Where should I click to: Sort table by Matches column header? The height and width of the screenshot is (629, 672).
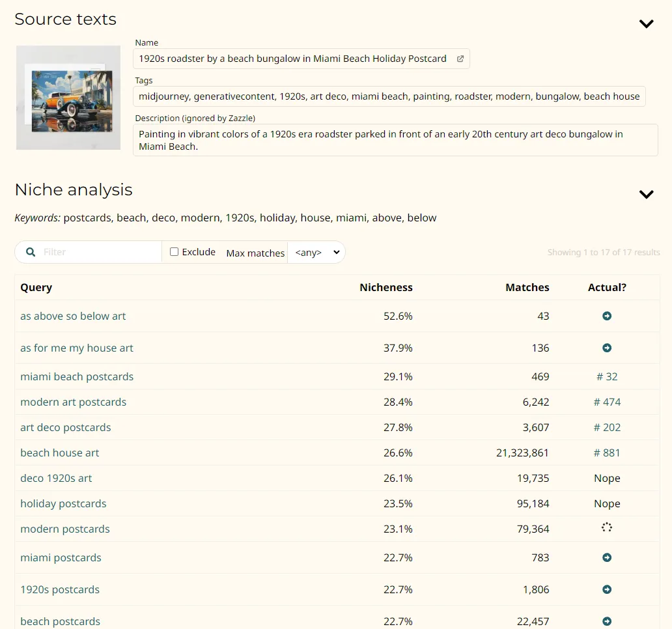[527, 288]
